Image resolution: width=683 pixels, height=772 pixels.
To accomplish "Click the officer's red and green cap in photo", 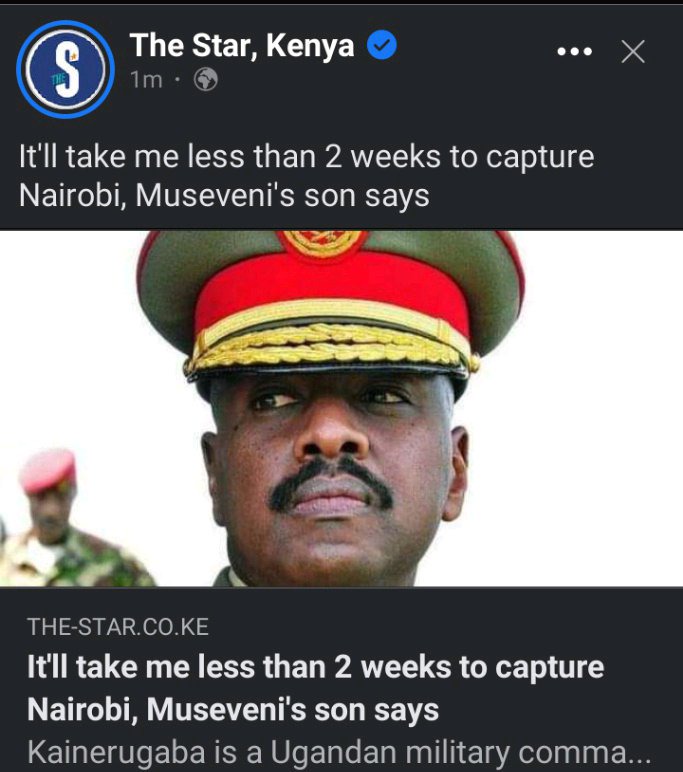I will 330,305.
